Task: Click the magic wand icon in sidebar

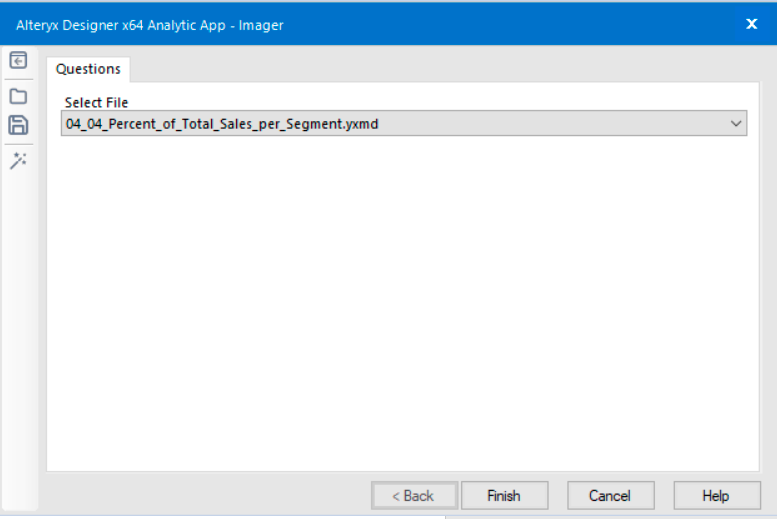Action: click(x=18, y=161)
